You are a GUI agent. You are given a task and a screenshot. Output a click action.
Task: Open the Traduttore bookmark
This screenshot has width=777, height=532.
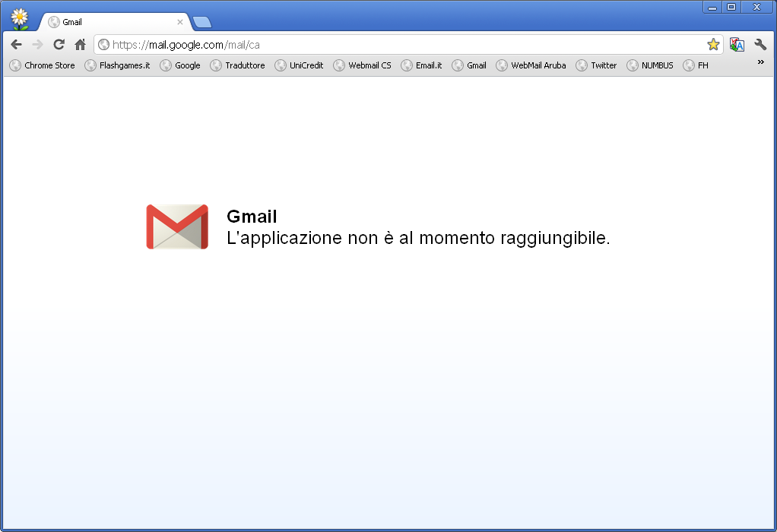click(238, 65)
